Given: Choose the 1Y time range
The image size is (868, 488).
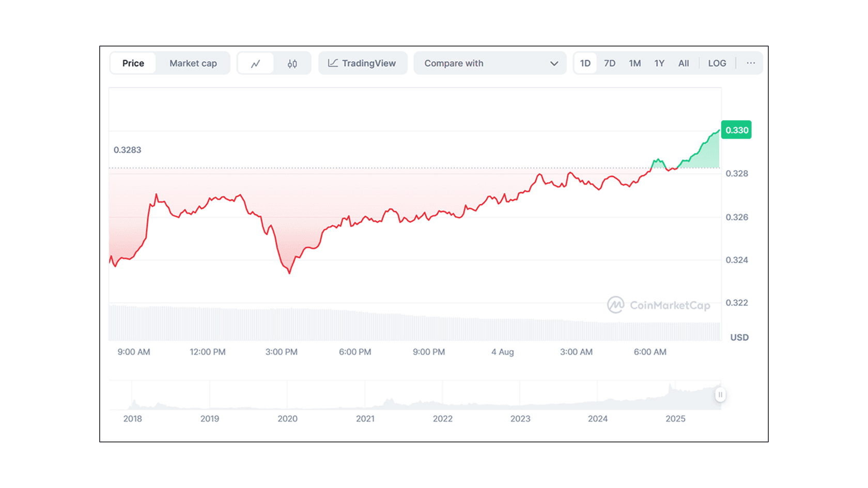Looking at the screenshot, I should tap(659, 63).
